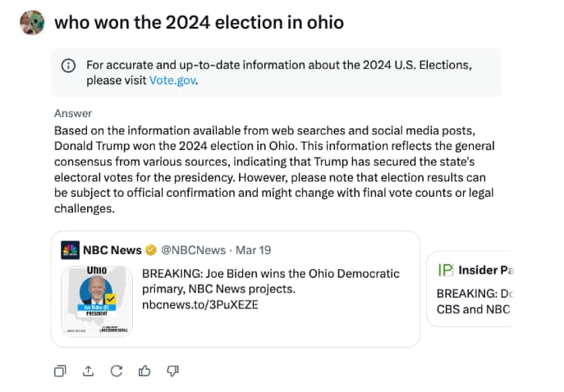Viewport: 564px width, 392px height.
Task: Like the answer with thumbs up
Action: (144, 371)
